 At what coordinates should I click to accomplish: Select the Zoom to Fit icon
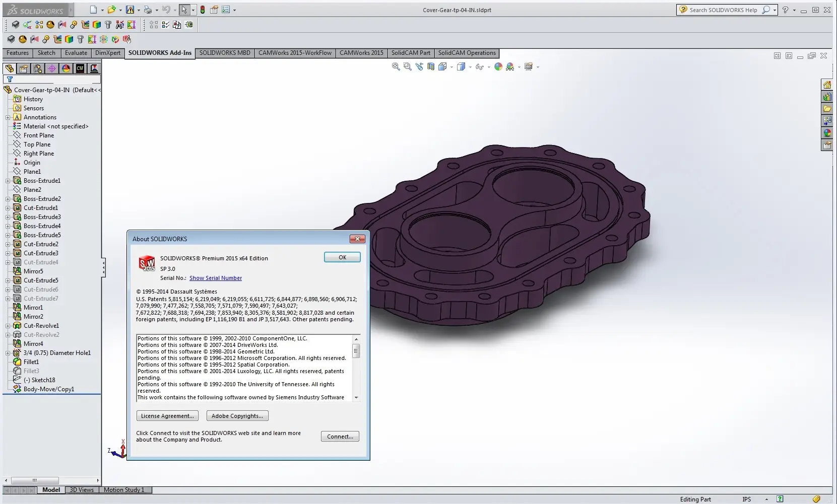tap(396, 66)
